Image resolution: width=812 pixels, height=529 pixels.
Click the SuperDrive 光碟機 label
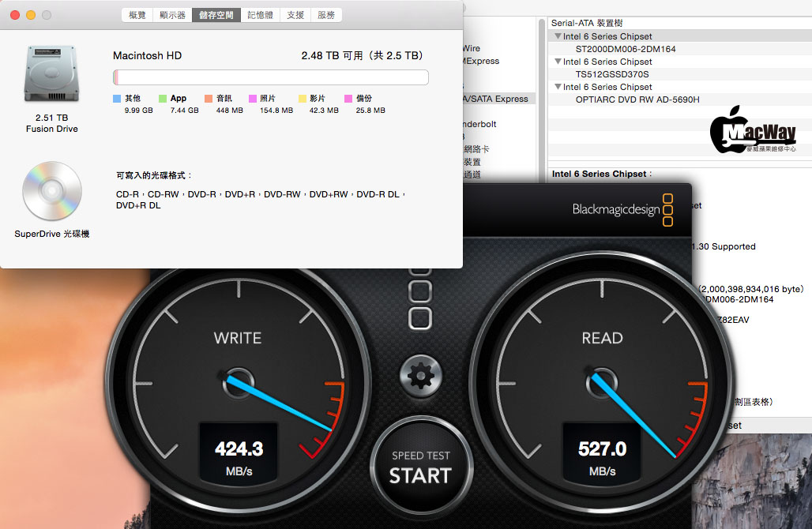pyautogui.click(x=52, y=234)
